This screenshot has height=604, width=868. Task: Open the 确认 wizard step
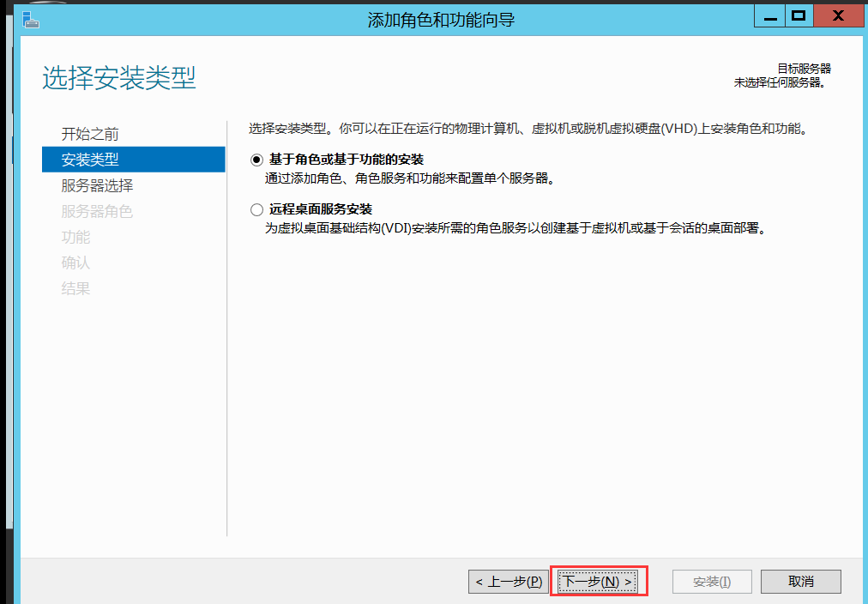pyautogui.click(x=75, y=263)
